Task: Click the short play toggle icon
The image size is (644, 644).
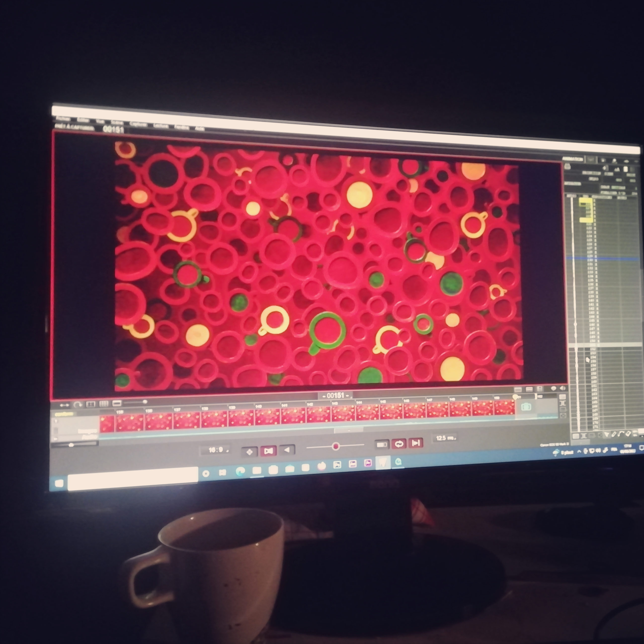Action: pyautogui.click(x=382, y=444)
